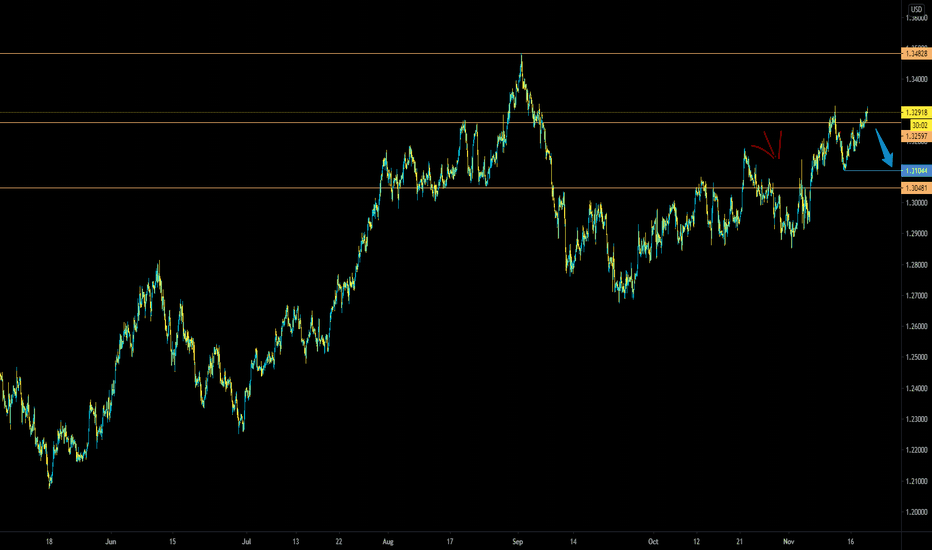Click the 18 date label on time axis
This screenshot has width=932, height=550.
[49, 542]
